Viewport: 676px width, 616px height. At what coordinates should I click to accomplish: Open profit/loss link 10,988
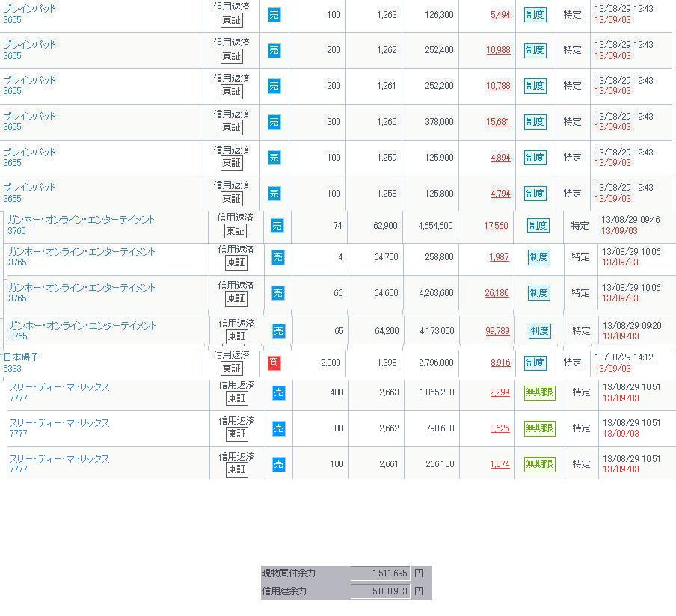[498, 50]
